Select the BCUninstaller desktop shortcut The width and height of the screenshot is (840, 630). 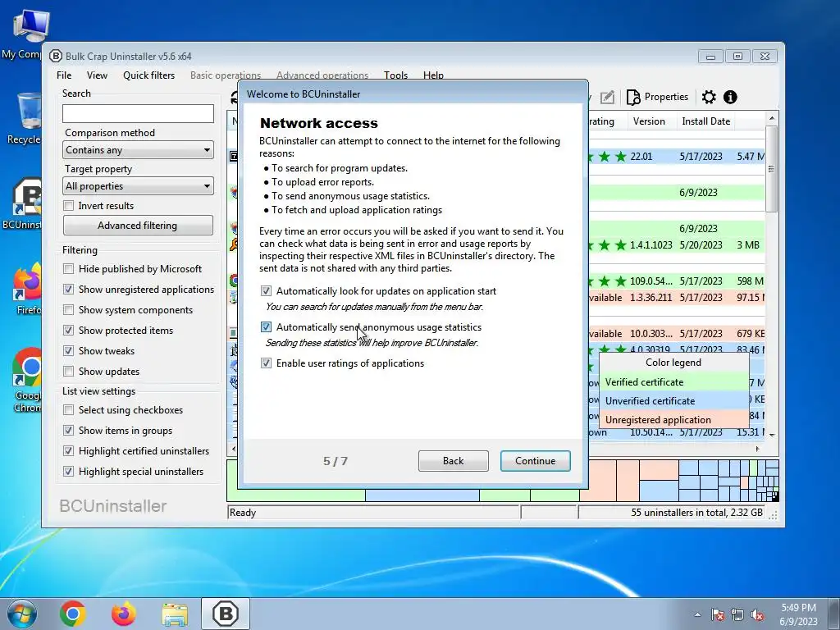[x=24, y=203]
